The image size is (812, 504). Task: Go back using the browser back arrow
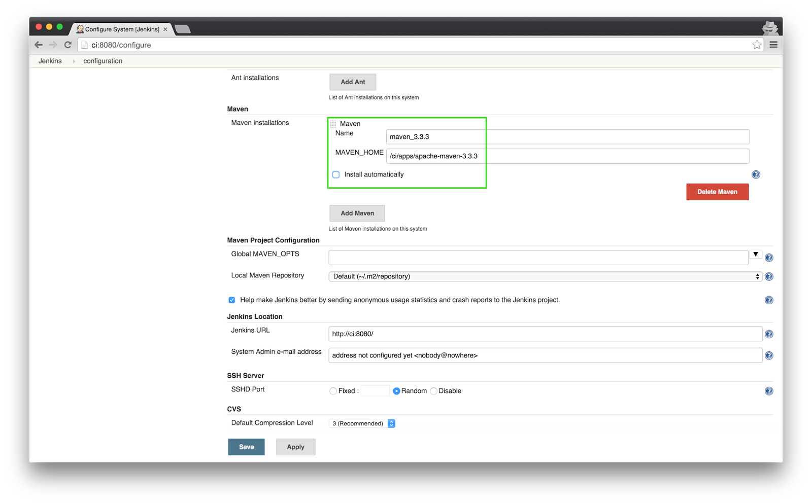(x=39, y=45)
